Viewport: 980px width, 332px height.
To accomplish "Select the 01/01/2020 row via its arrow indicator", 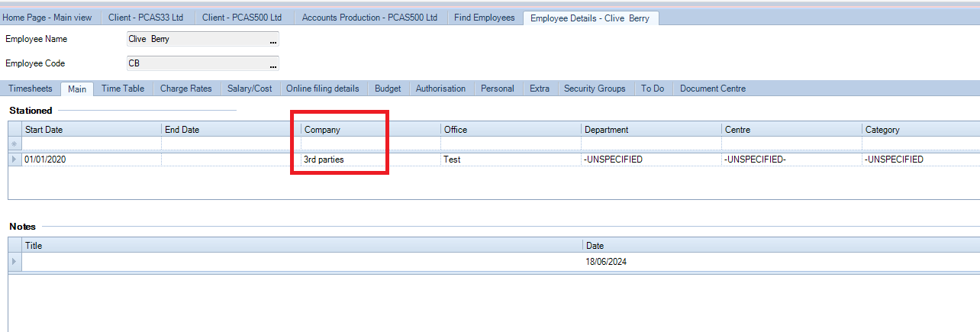I will (15, 160).
